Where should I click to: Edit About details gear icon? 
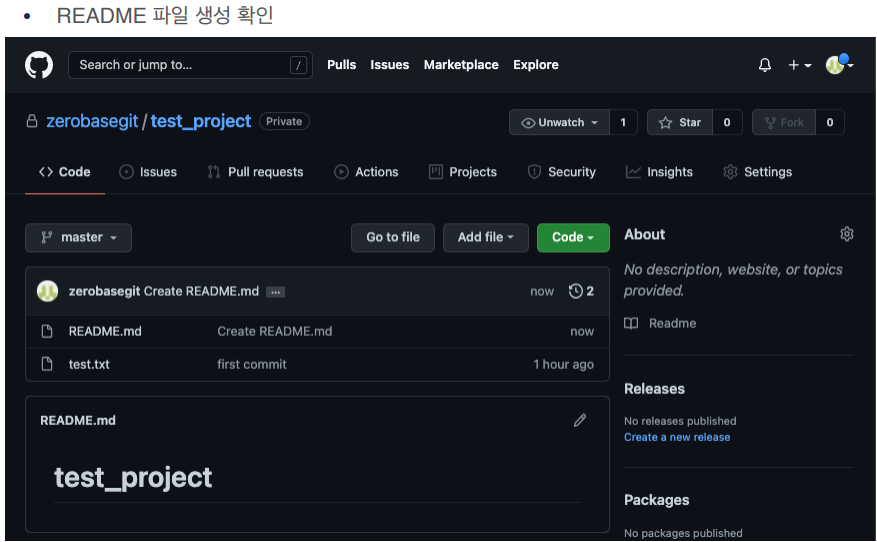coord(847,234)
